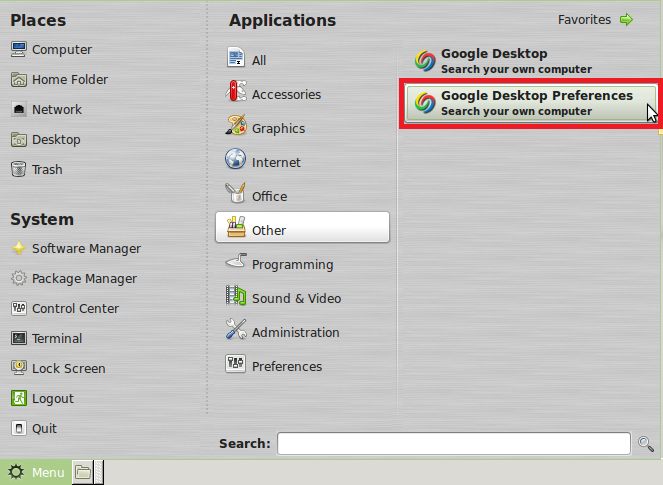Click the Administration category label
The image size is (663, 485).
[x=296, y=332]
